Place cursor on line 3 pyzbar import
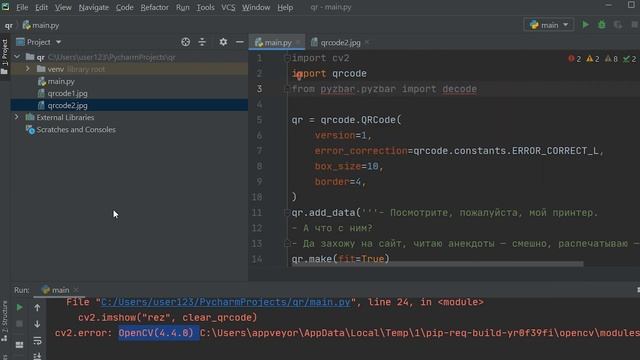The width and height of the screenshot is (640, 360). tap(384, 89)
